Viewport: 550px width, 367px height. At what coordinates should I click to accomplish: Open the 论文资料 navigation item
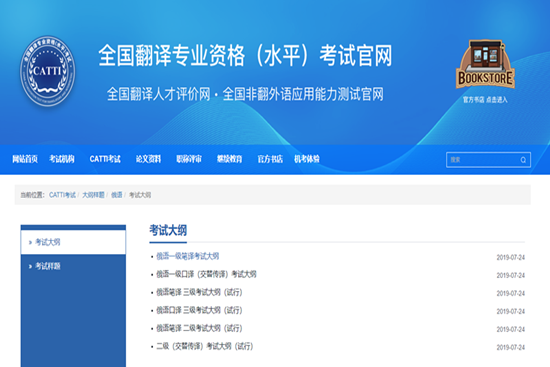click(x=148, y=159)
